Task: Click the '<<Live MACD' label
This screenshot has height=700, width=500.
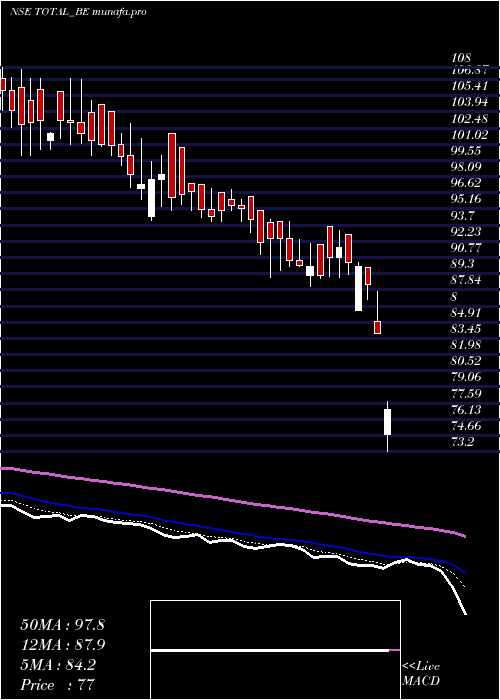Action: (x=421, y=674)
